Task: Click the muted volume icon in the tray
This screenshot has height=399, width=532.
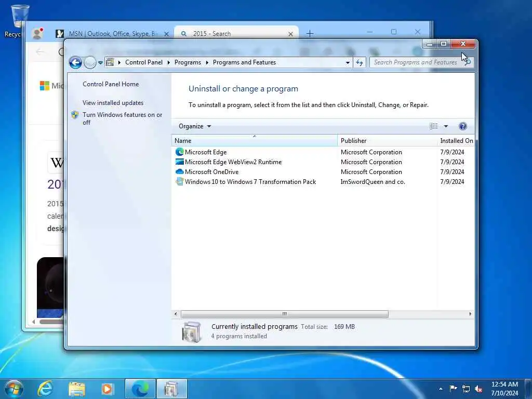Action: pos(478,389)
